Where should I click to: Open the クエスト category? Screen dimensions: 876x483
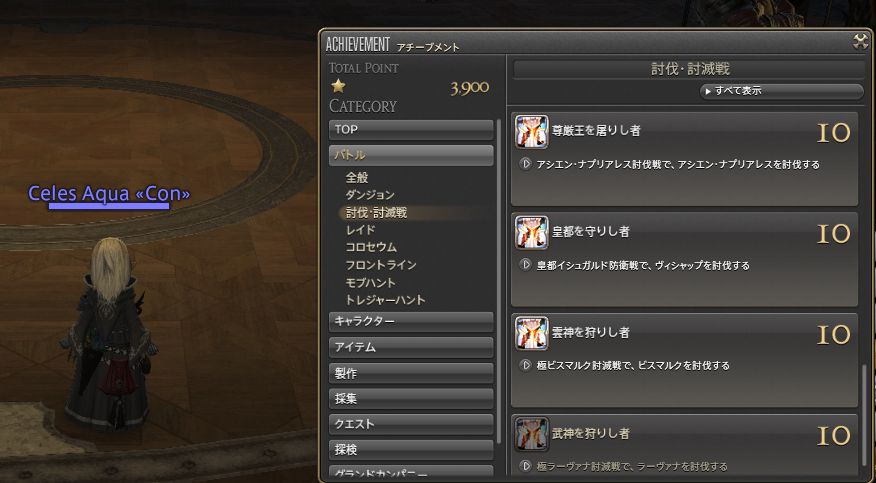point(411,424)
